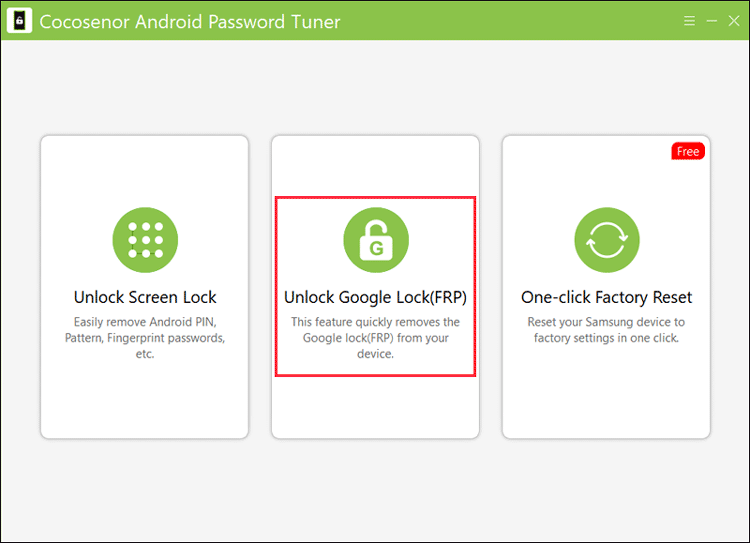This screenshot has width=750, height=543.
Task: Click the Cocosenor Android Password Tuner title
Action: pyautogui.click(x=190, y=22)
